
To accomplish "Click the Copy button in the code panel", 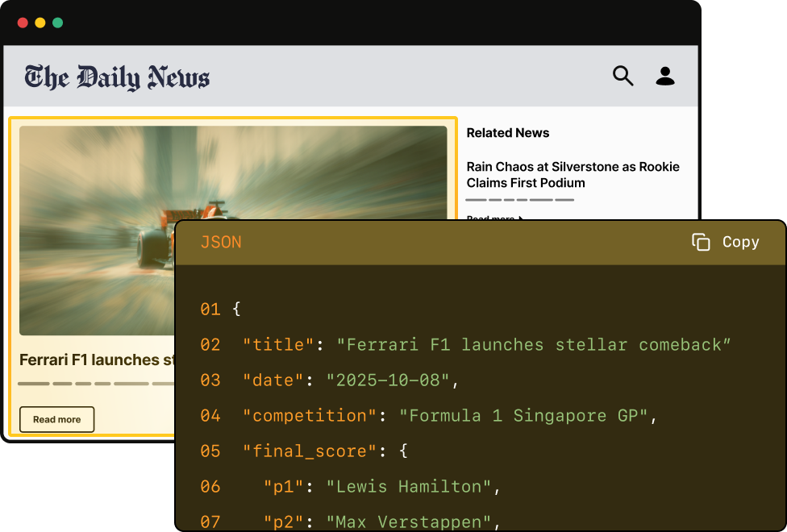I will pyautogui.click(x=726, y=241).
